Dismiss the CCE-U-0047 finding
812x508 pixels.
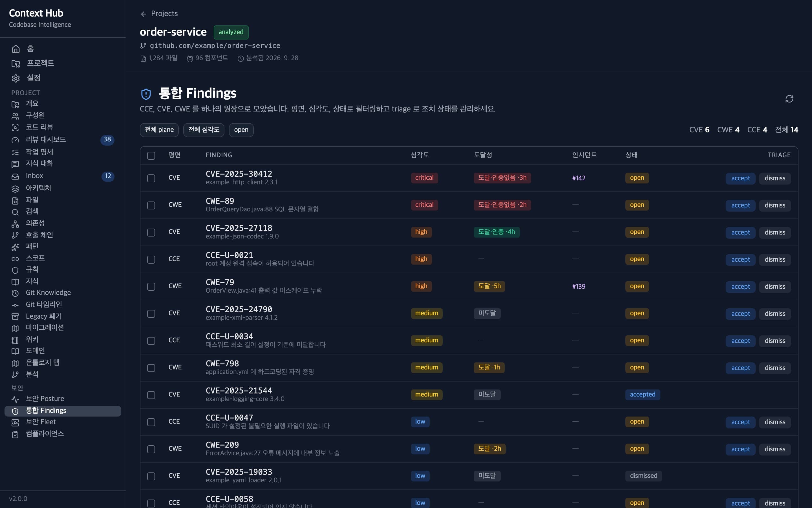click(x=775, y=422)
